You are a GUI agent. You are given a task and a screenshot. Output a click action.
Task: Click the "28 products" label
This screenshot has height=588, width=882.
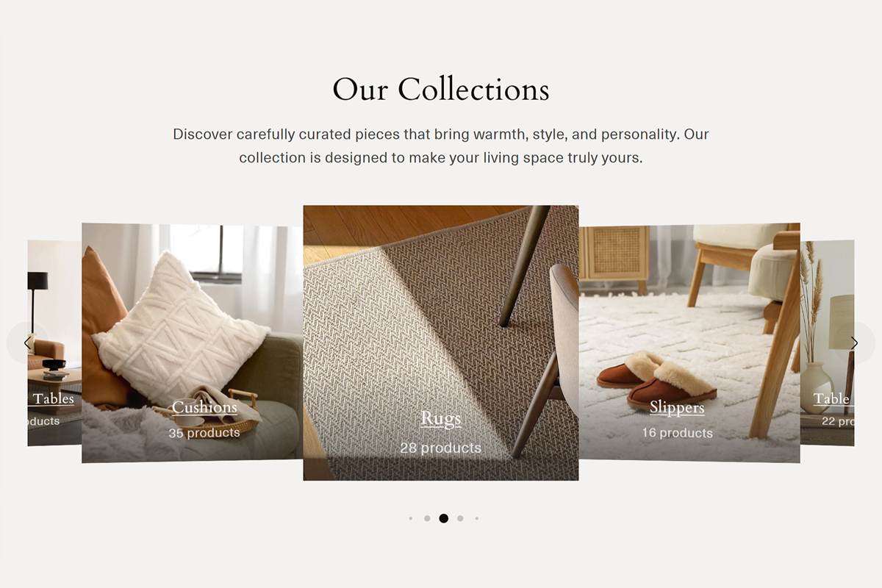tap(441, 448)
